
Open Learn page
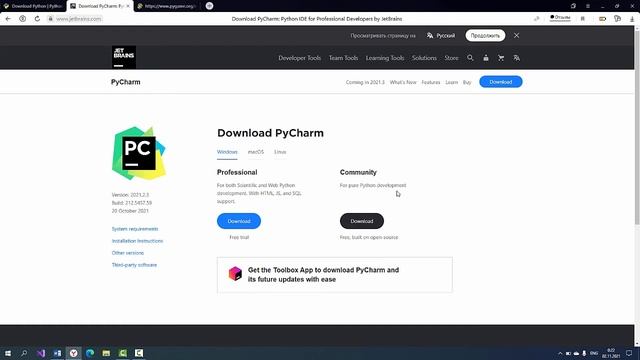point(451,82)
